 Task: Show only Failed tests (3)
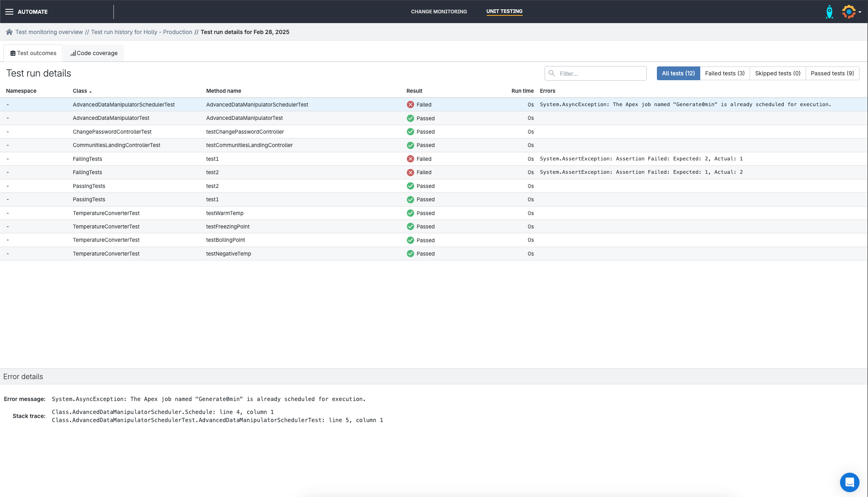point(725,73)
